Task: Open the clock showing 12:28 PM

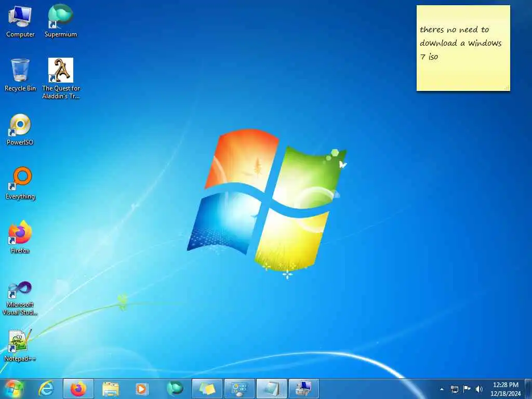Action: 506,389
